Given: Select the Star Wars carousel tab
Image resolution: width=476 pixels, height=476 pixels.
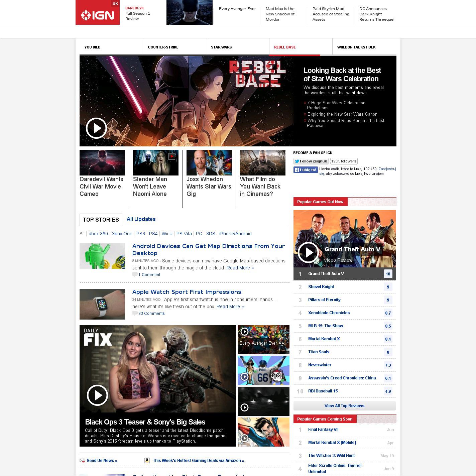Looking at the screenshot, I should coord(221,47).
